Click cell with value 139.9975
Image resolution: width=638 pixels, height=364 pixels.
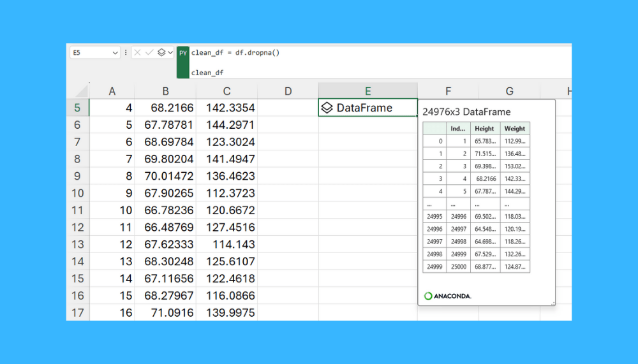(x=226, y=312)
